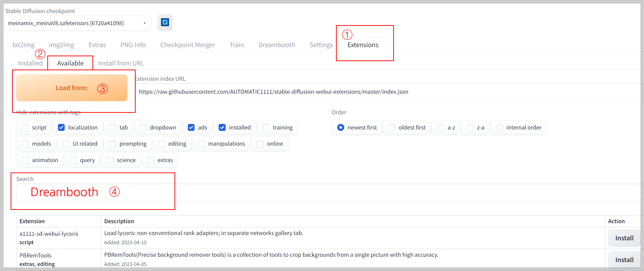Uncheck the localization tag checkbox

61,127
